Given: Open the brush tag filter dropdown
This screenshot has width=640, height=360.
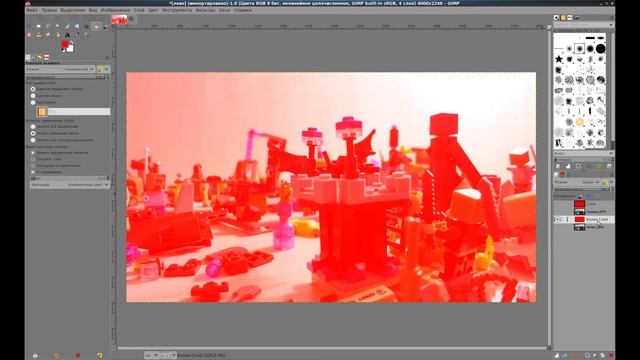Looking at the screenshot, I should click(584, 25).
